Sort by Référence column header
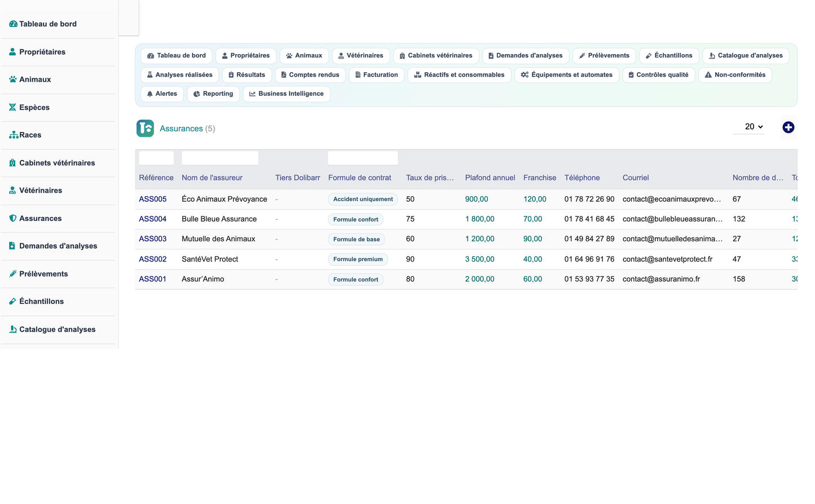Viewport: 815px width, 504px height. pyautogui.click(x=156, y=178)
